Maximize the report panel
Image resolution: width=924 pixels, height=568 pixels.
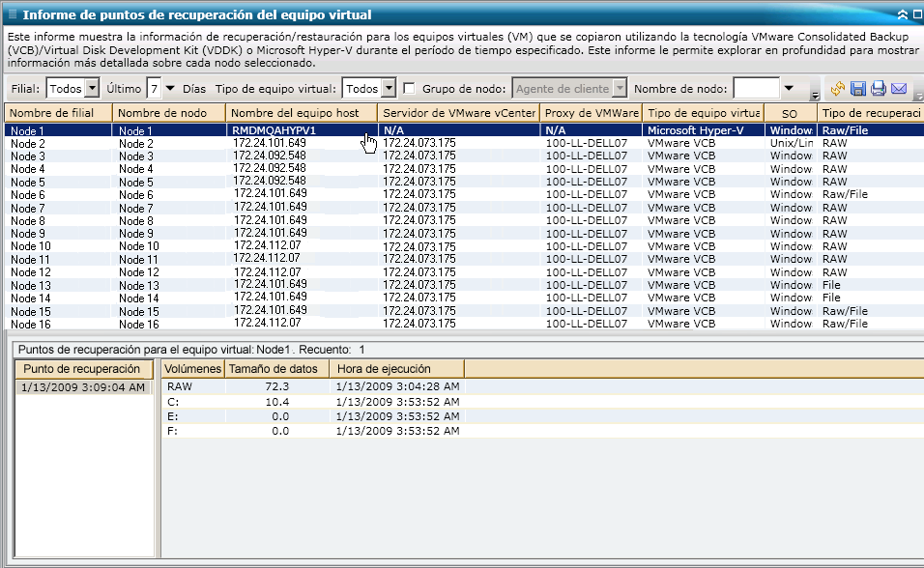[915, 14]
